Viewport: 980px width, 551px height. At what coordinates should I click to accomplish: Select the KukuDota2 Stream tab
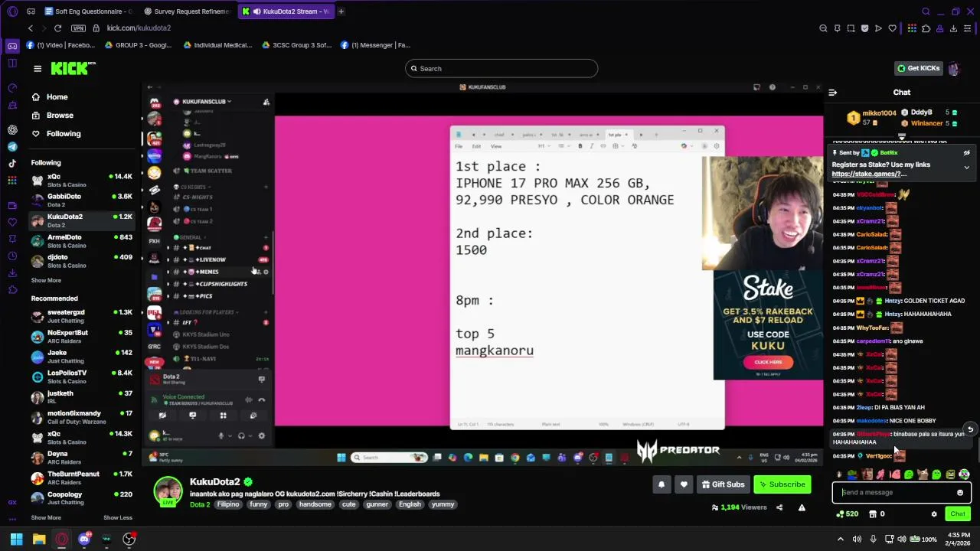pos(286,11)
